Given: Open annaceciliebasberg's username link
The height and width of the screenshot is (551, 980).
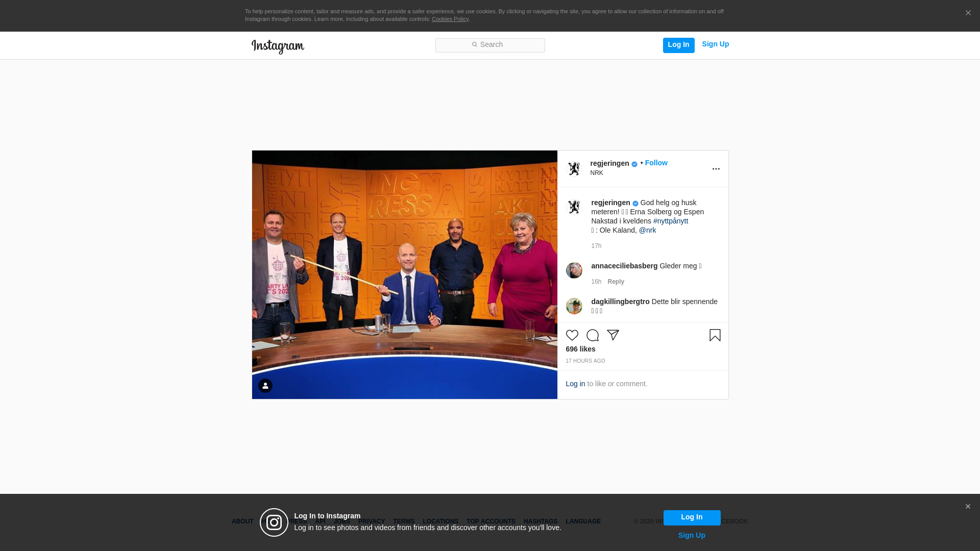Looking at the screenshot, I should [624, 266].
